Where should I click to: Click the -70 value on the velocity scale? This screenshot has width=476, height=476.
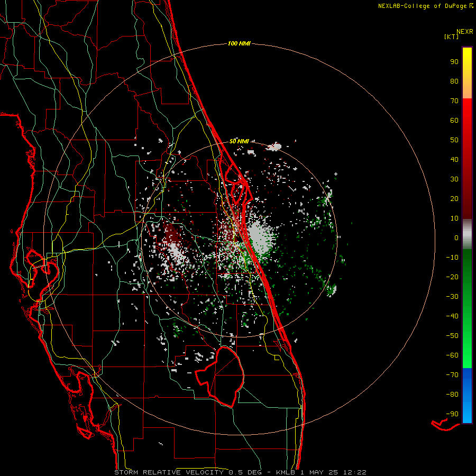click(x=452, y=375)
